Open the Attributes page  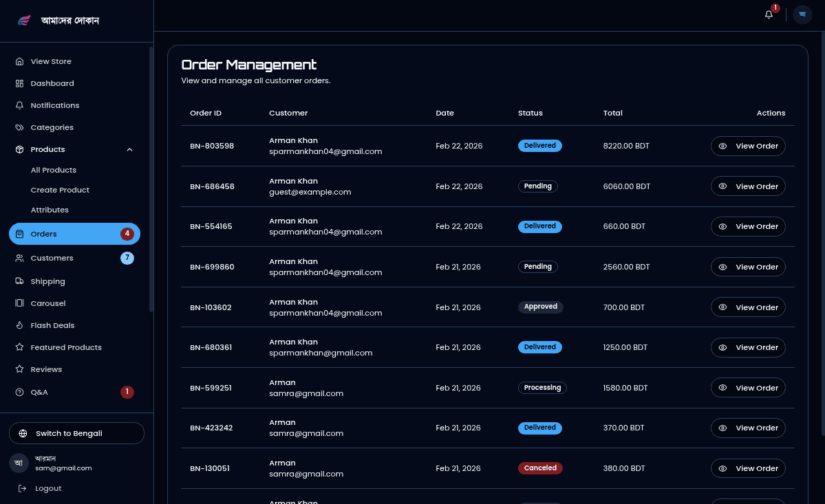pyautogui.click(x=50, y=210)
